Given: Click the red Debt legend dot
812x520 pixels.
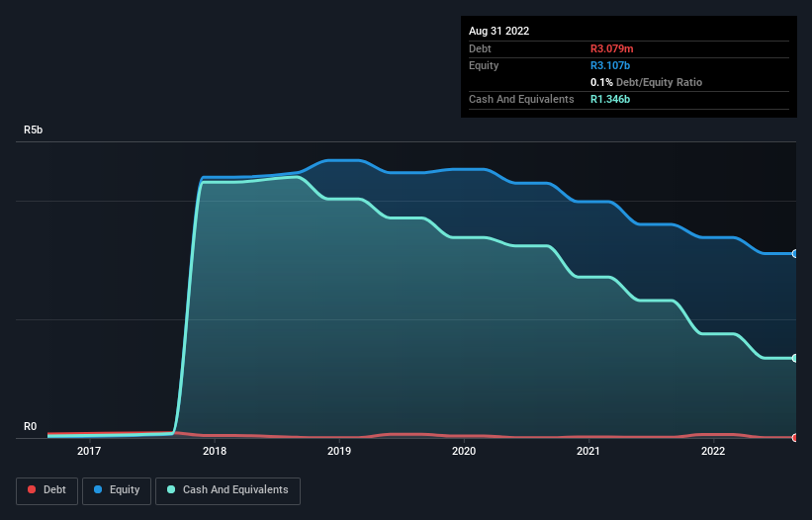Looking at the screenshot, I should (32, 489).
